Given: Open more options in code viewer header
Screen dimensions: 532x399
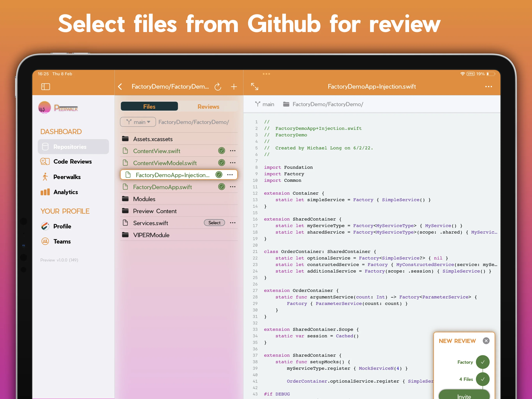Looking at the screenshot, I should tap(488, 87).
